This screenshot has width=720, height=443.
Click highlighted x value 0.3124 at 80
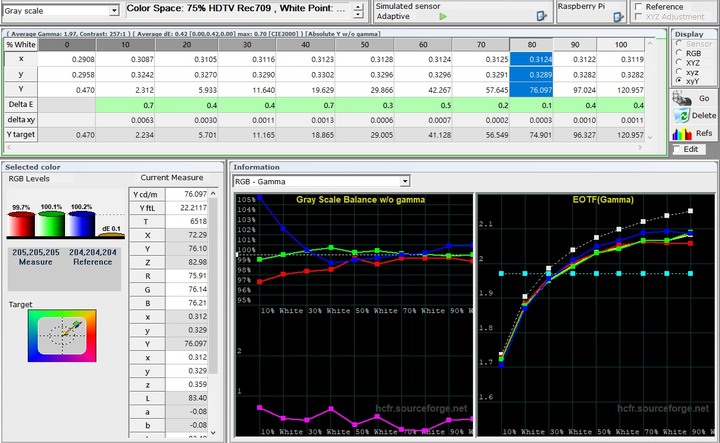pos(531,59)
